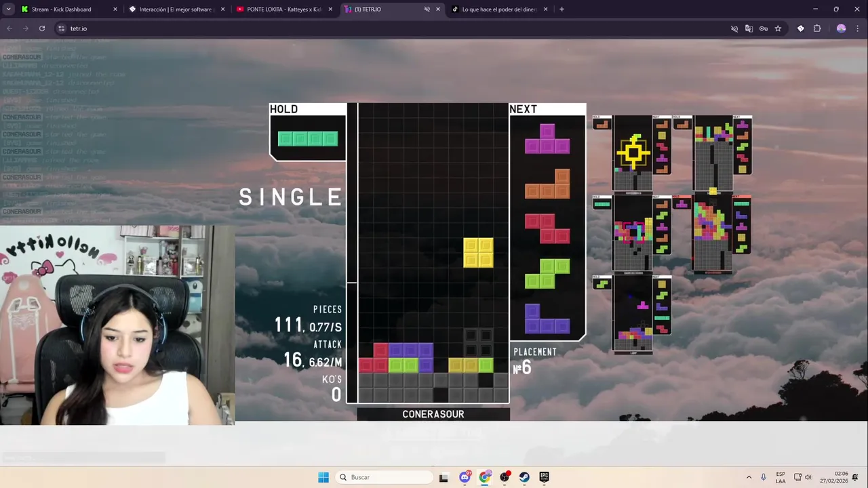Change the ESP LAA keyboard layout
This screenshot has width=868, height=488.
[x=781, y=477]
